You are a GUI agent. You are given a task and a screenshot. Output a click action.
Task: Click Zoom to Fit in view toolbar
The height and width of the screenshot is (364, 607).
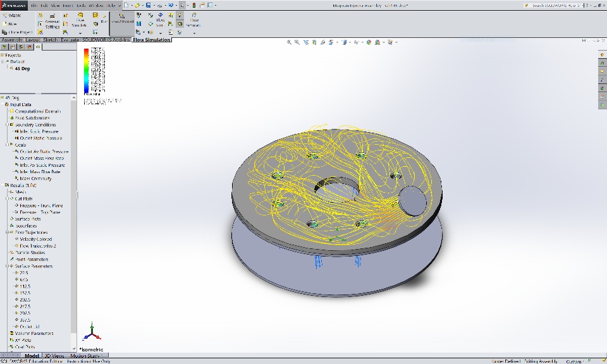(289, 42)
